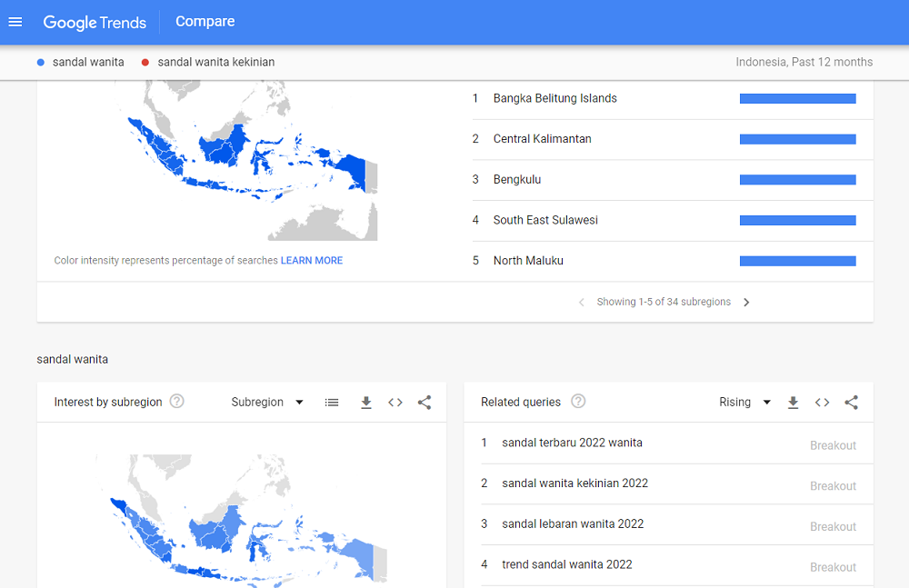Open the hamburger main menu
Viewport: 909px width, 588px height.
(x=15, y=22)
